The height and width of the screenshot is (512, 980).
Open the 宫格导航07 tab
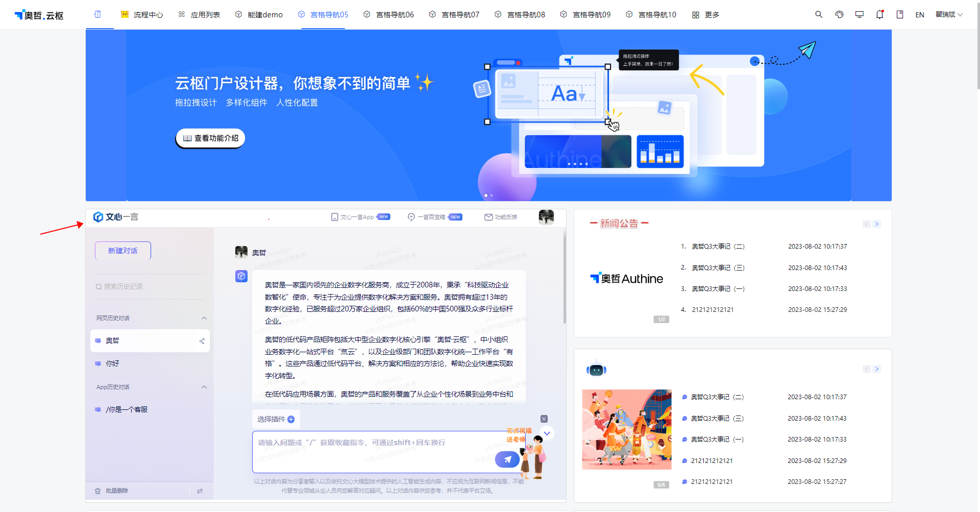[454, 14]
